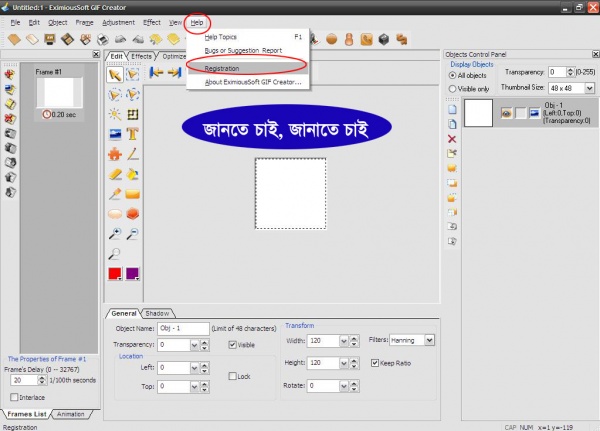Pick the orange puzzle piece tool
This screenshot has width=600, height=431.
click(115, 154)
